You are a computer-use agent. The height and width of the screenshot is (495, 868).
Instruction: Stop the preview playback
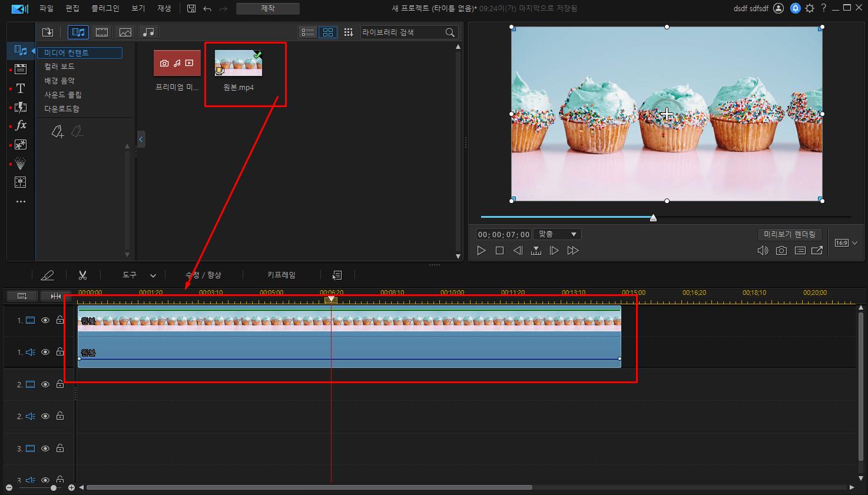click(x=499, y=251)
